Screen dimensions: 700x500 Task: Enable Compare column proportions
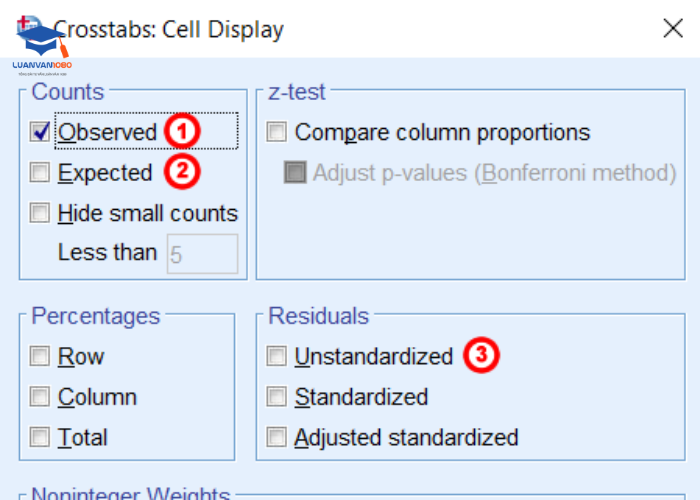(x=277, y=132)
